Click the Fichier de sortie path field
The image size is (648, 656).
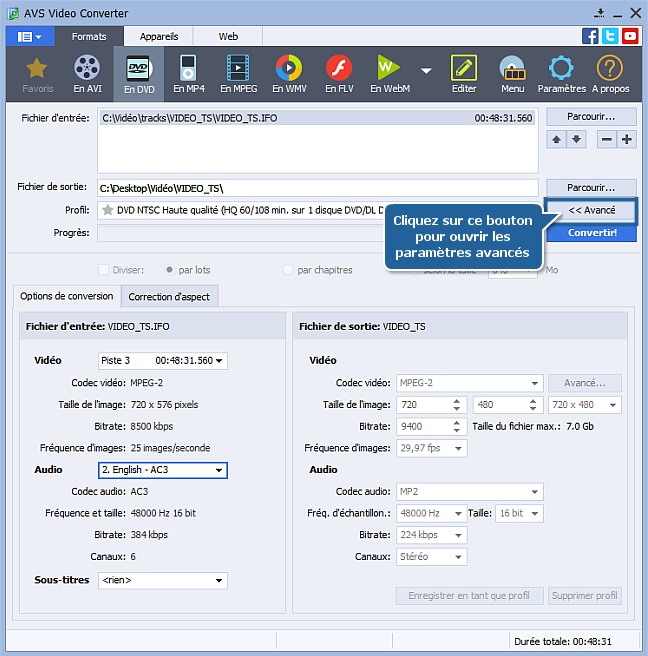tap(317, 188)
